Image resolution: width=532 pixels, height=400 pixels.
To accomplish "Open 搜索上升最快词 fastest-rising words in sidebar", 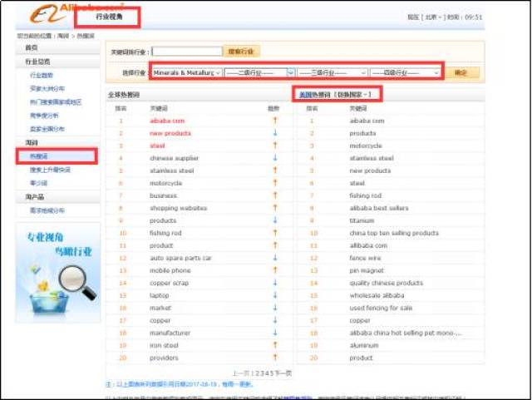I will pyautogui.click(x=50, y=170).
